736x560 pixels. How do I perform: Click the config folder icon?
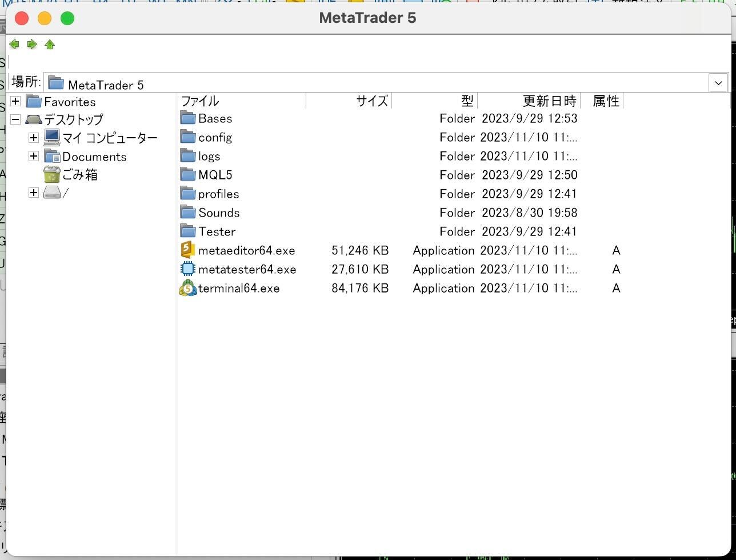pos(188,137)
